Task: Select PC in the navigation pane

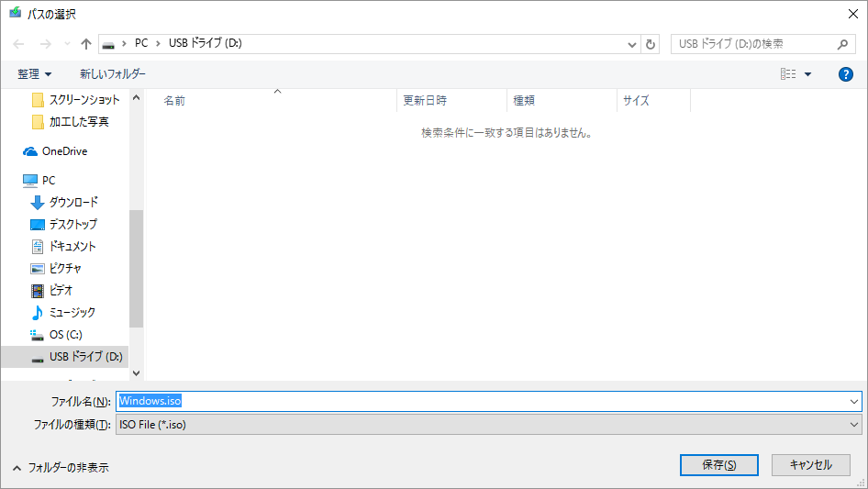Action: (39, 181)
